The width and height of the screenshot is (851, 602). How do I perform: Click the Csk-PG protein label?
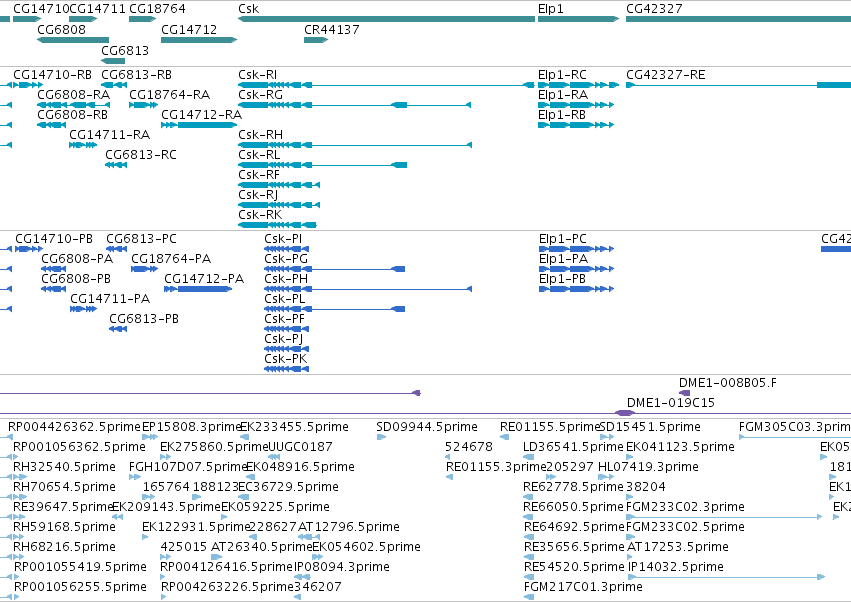[x=286, y=259]
